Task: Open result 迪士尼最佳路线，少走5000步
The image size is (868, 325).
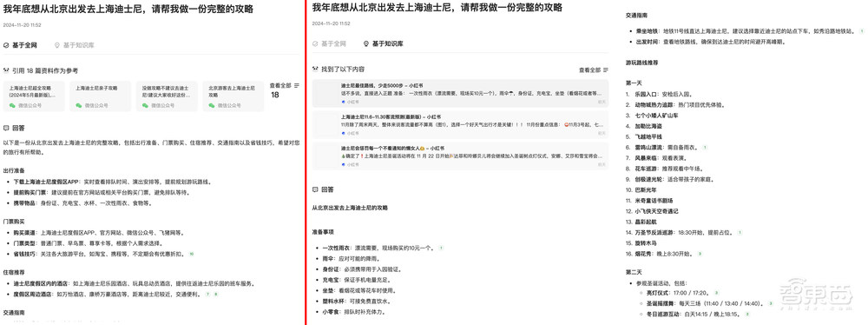Action: tap(460, 93)
